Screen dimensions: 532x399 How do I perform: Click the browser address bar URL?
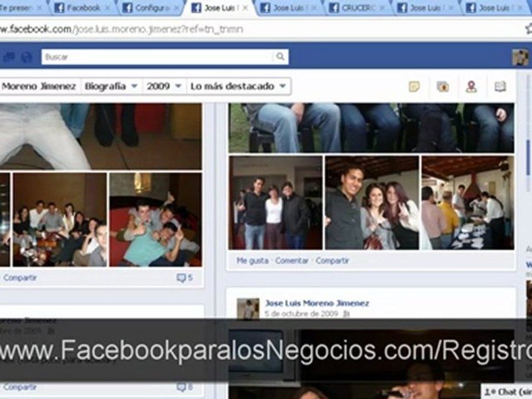[121, 29]
